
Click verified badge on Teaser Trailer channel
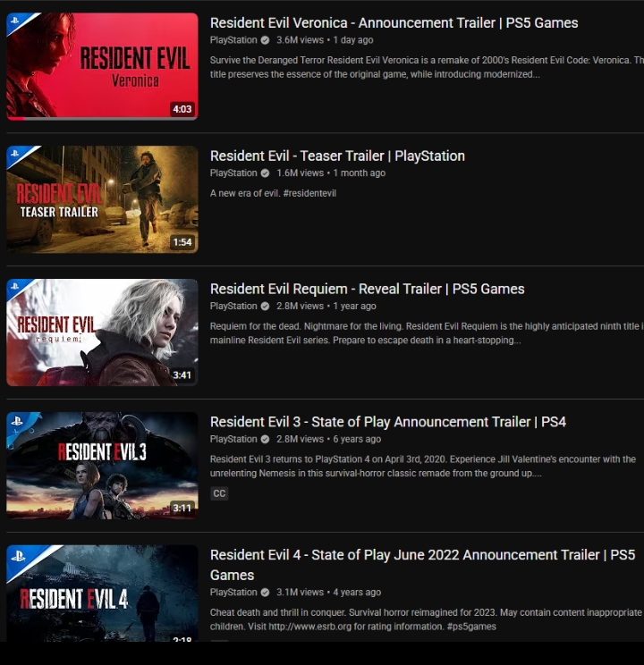[265, 173]
